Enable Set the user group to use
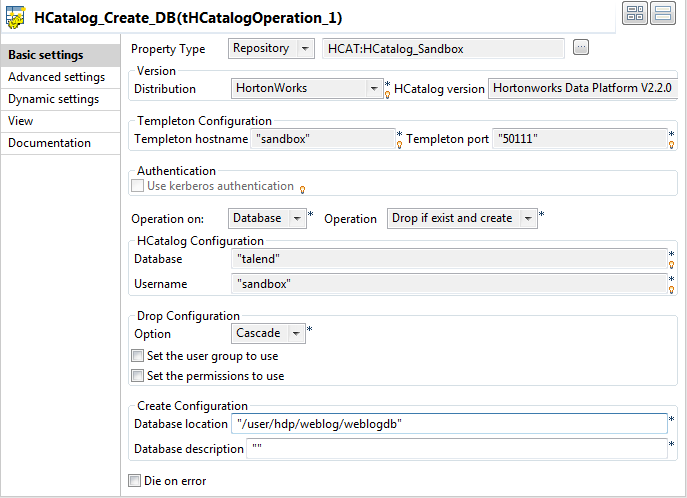This screenshot has height=498, width=687. [138, 356]
